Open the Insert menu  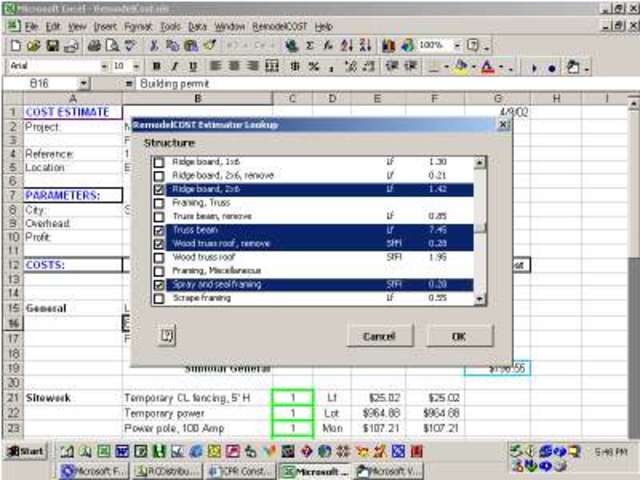[105, 27]
